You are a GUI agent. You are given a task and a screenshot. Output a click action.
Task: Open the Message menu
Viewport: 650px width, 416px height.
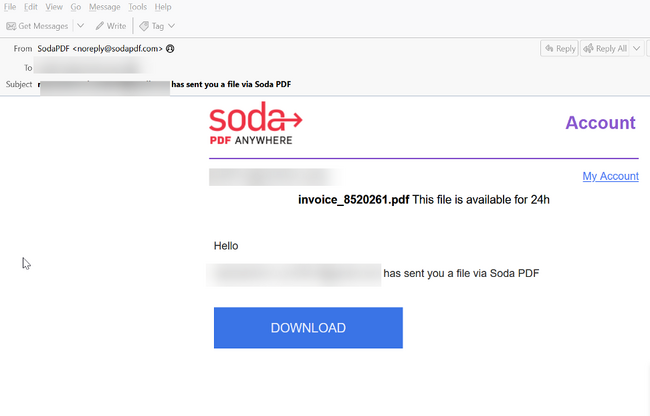coord(104,7)
